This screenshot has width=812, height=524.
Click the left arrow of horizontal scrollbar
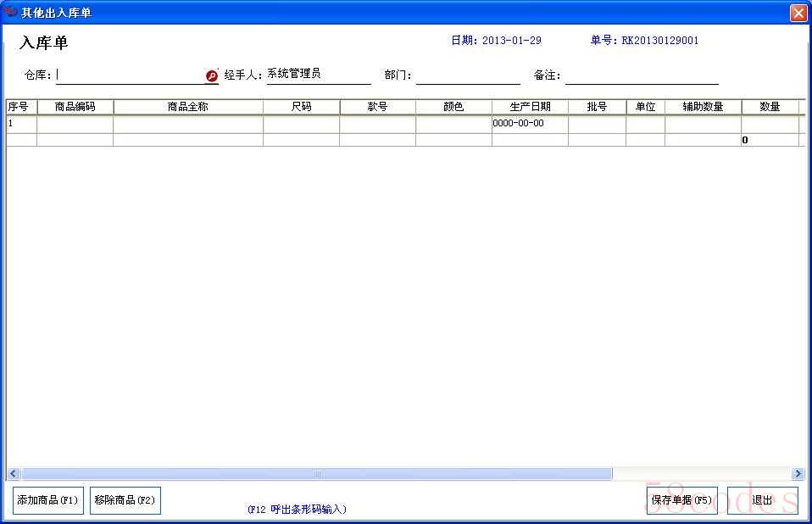point(13,474)
